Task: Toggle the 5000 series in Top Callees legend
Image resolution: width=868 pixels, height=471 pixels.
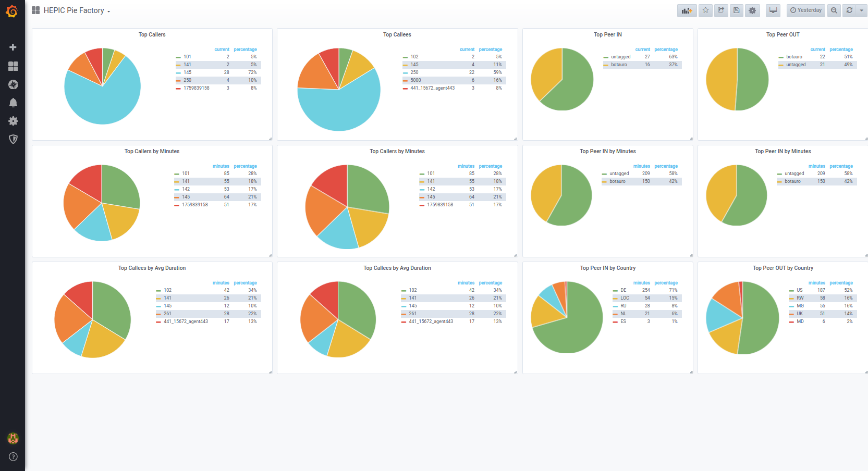Action: [x=415, y=80]
